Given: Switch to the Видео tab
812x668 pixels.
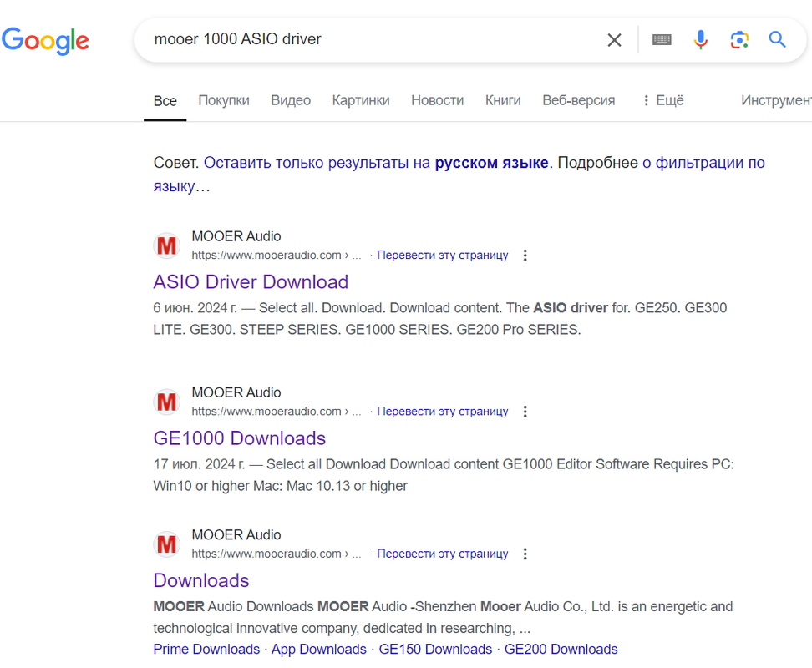Looking at the screenshot, I should [291, 100].
